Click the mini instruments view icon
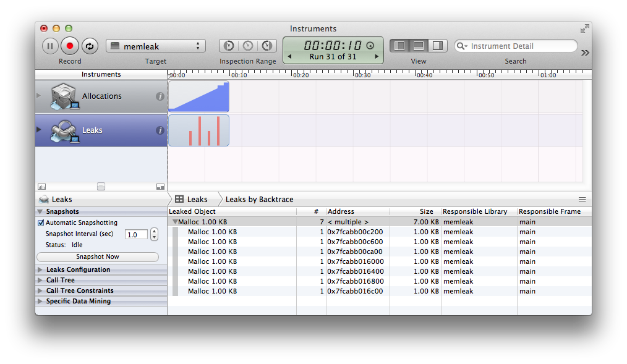627x364 pixels. tap(160, 187)
